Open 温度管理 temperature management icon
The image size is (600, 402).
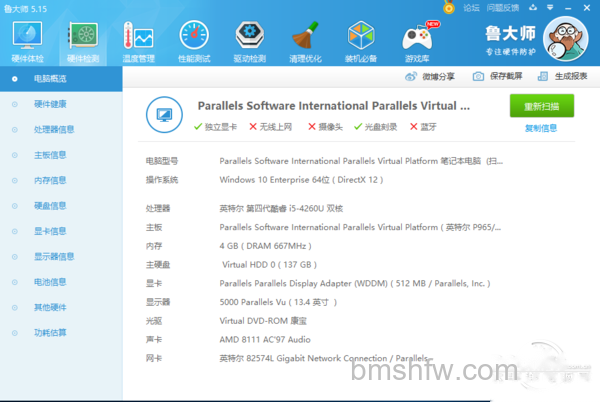139,35
